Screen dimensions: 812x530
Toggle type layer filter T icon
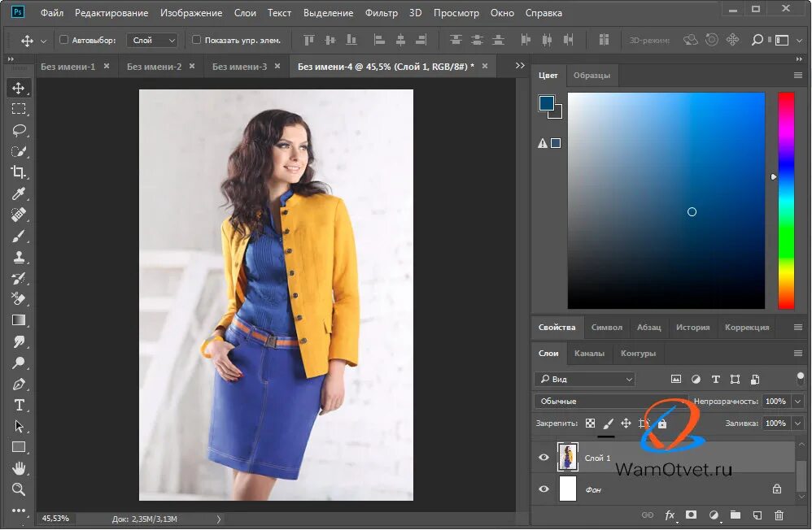click(x=715, y=380)
